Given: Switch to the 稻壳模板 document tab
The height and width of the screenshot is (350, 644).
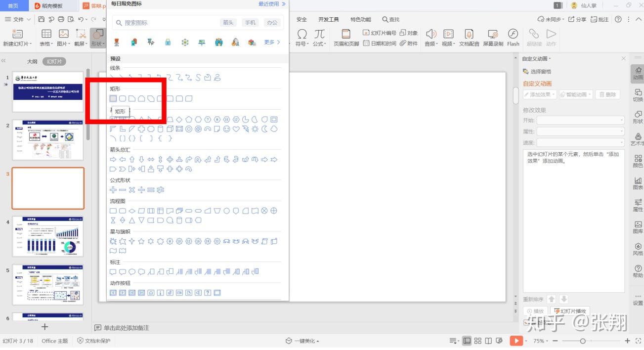Looking at the screenshot, I should (51, 6).
